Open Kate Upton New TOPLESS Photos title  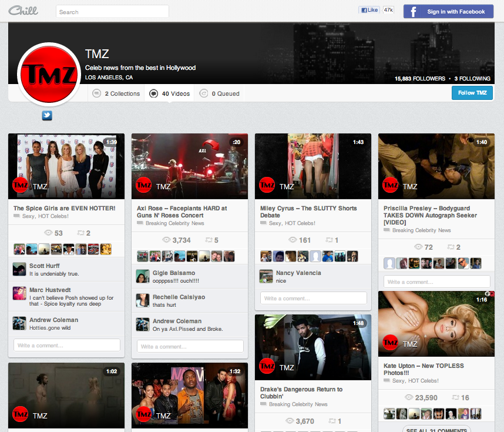(424, 369)
